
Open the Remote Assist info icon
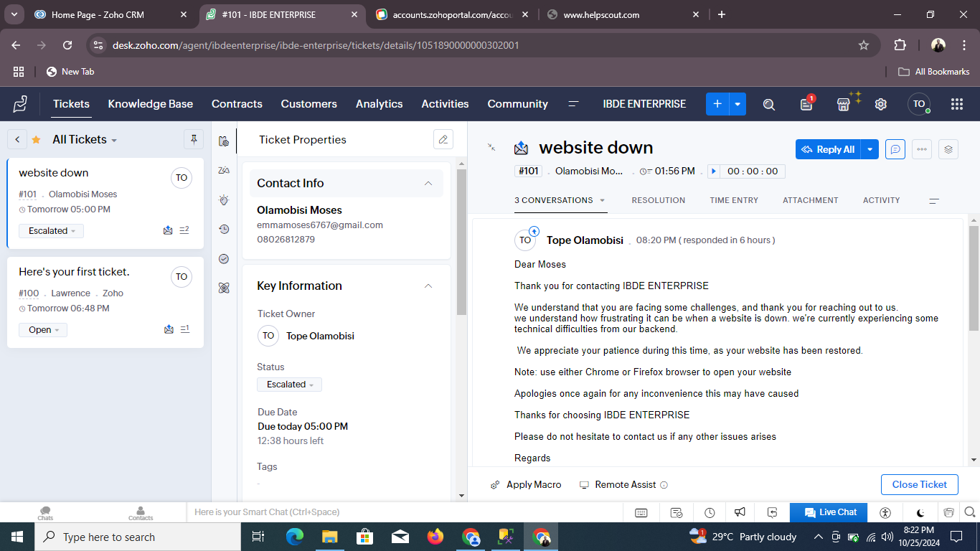[x=664, y=485]
